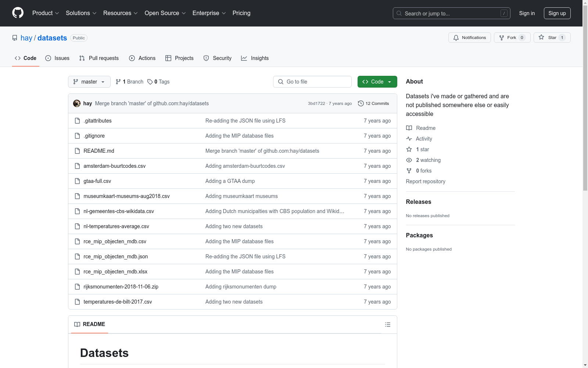Expand the Resources menu
This screenshot has width=588, height=368.
121,13
